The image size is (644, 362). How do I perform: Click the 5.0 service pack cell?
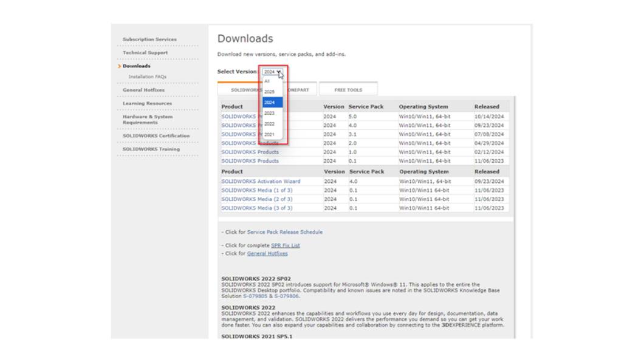click(353, 117)
